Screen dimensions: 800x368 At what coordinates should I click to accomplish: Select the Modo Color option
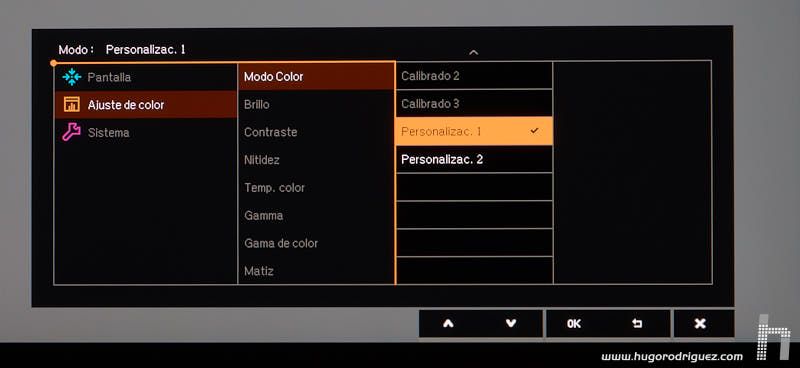tap(316, 77)
